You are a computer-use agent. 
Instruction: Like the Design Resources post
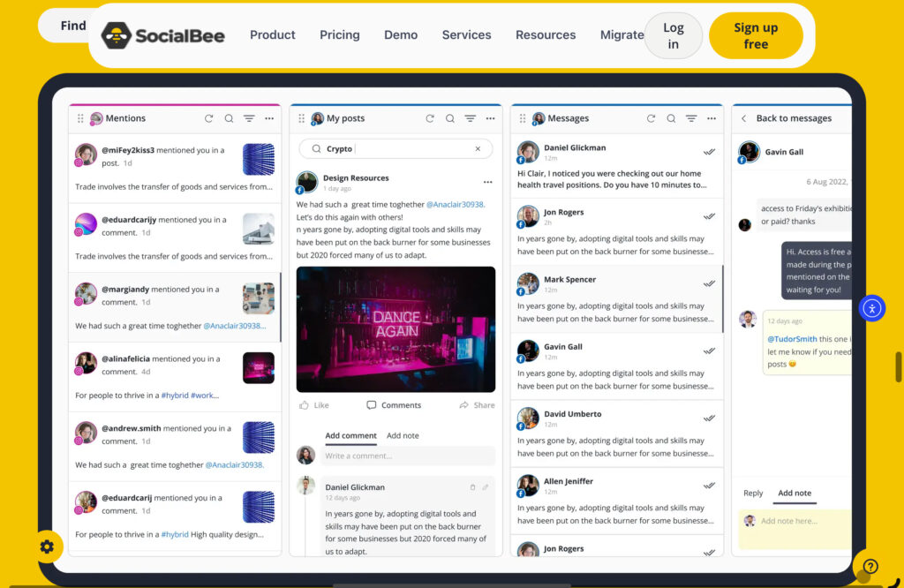[x=313, y=405]
